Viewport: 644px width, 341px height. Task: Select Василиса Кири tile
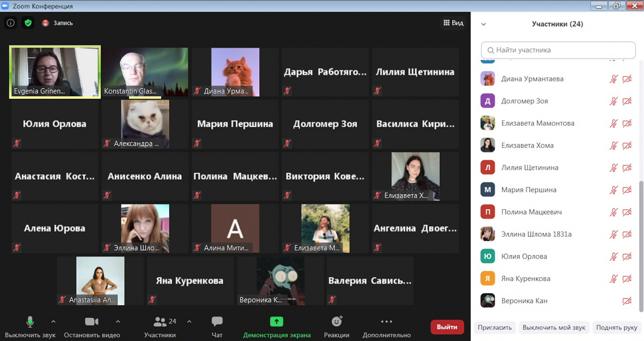click(415, 124)
